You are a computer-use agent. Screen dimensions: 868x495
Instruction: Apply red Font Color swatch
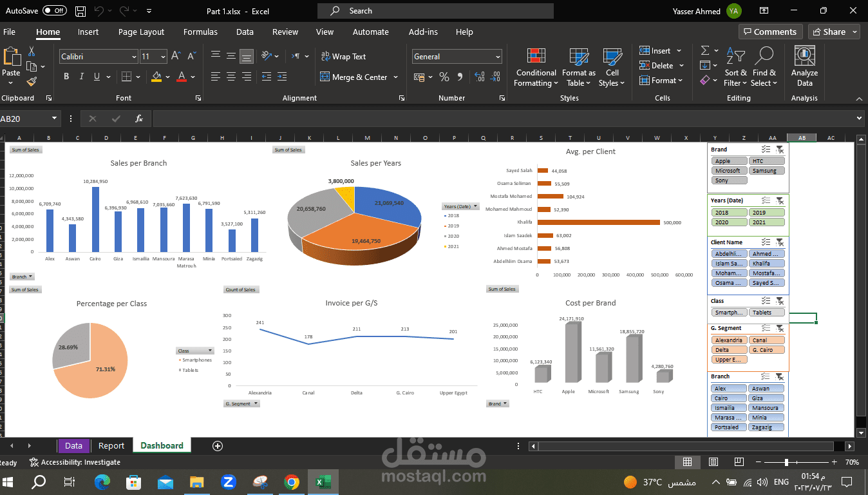[x=182, y=77]
